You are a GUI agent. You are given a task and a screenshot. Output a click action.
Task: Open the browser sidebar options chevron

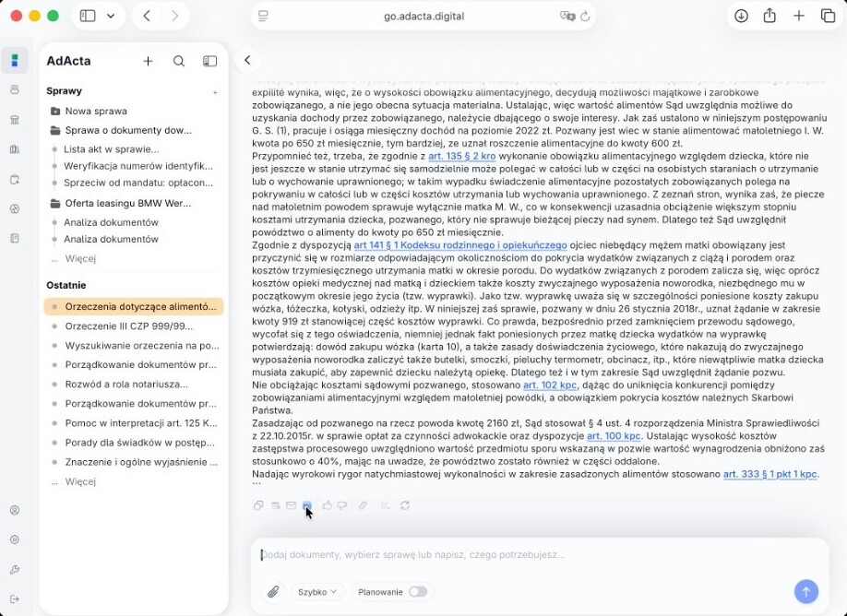point(111,17)
